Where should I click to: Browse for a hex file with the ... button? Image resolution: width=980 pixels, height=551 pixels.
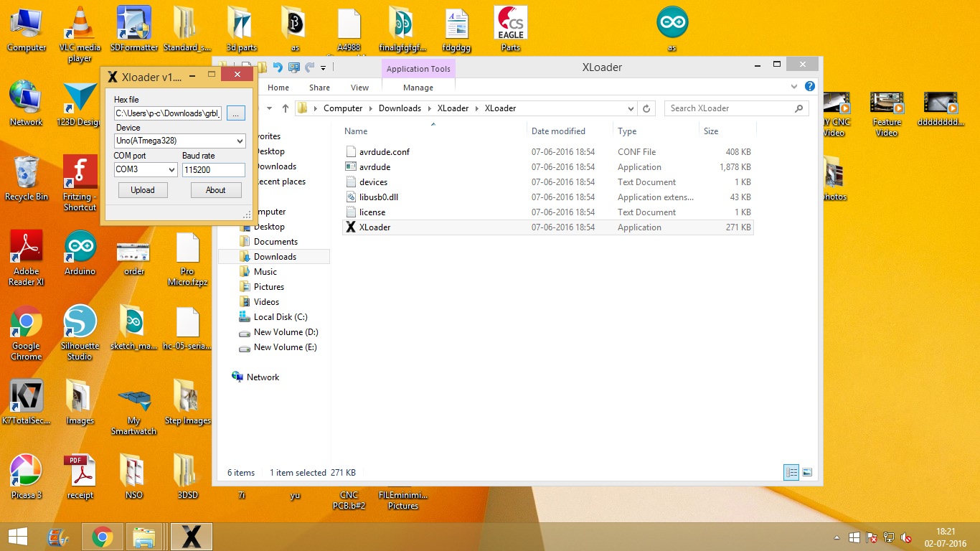tap(236, 113)
